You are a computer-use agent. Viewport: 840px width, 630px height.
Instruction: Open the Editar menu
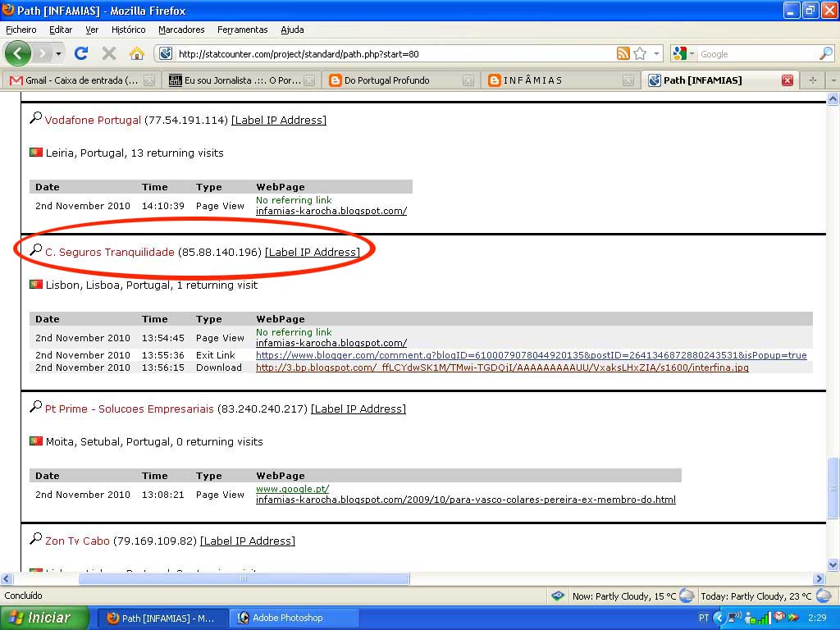pyautogui.click(x=61, y=30)
